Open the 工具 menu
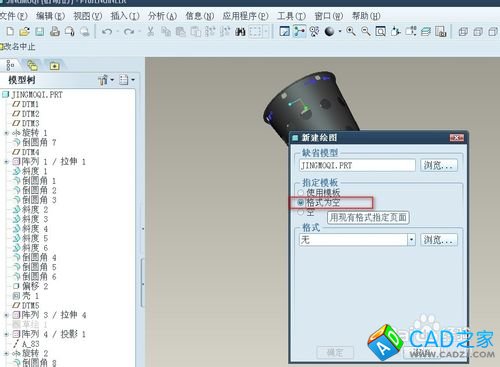Viewport: 500px width, 367px height. click(291, 16)
